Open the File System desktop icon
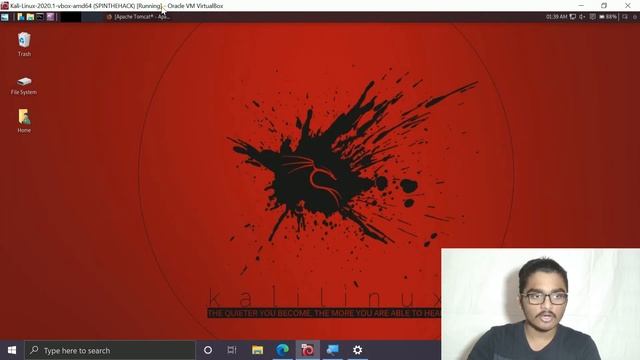This screenshot has width=640, height=360. [x=24, y=86]
